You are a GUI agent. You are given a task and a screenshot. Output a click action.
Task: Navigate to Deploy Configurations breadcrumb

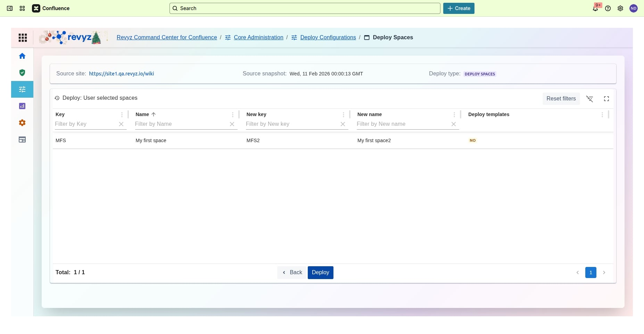[328, 38]
